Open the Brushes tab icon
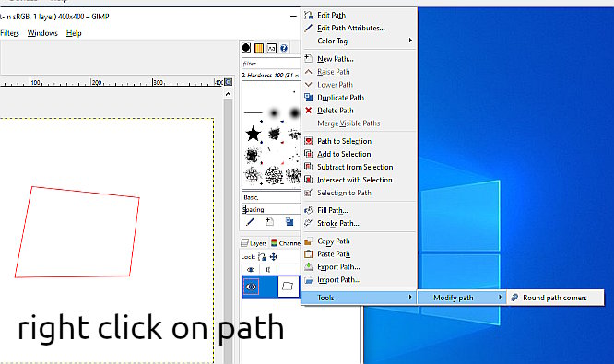Screen dimensions: 614x364 click(246, 48)
